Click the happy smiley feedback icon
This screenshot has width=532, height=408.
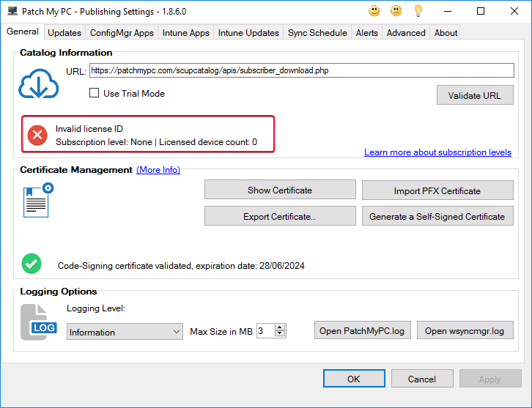(374, 11)
